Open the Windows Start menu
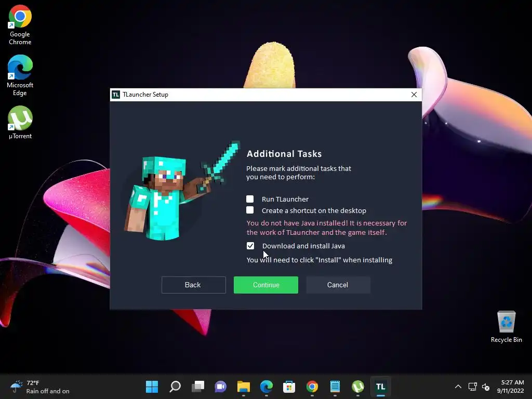This screenshot has width=532, height=399. click(152, 387)
